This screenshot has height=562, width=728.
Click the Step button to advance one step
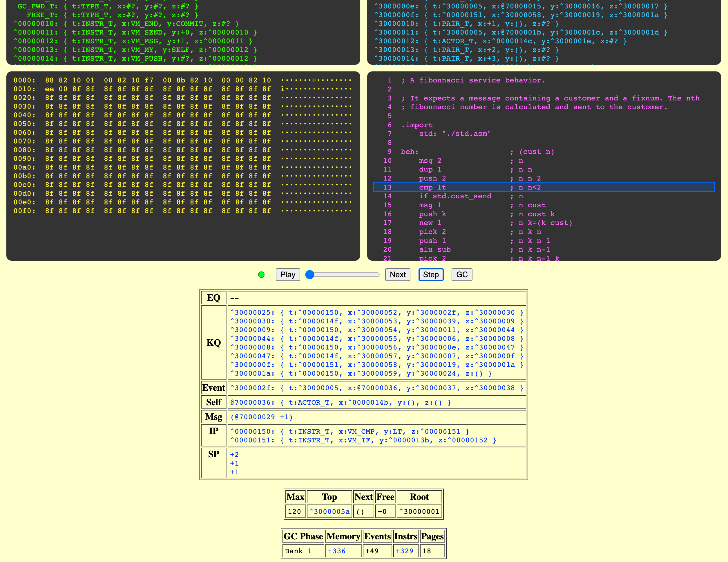(431, 275)
